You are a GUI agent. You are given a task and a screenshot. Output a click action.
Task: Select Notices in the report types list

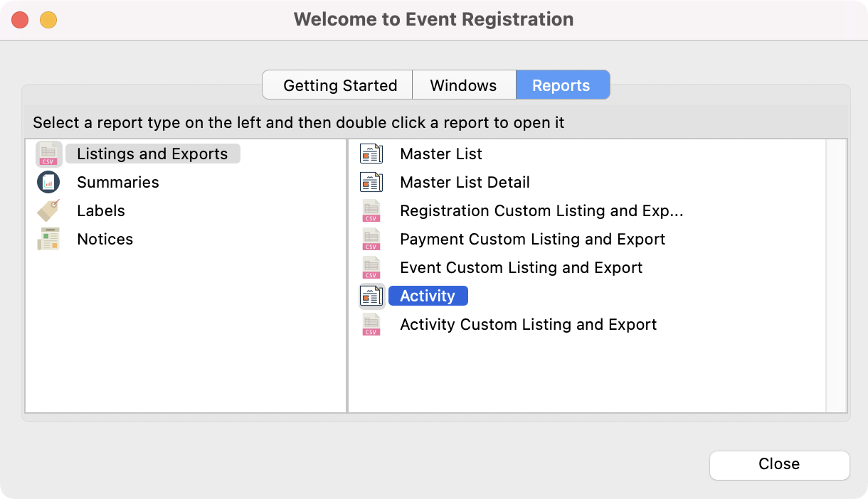[x=105, y=240]
